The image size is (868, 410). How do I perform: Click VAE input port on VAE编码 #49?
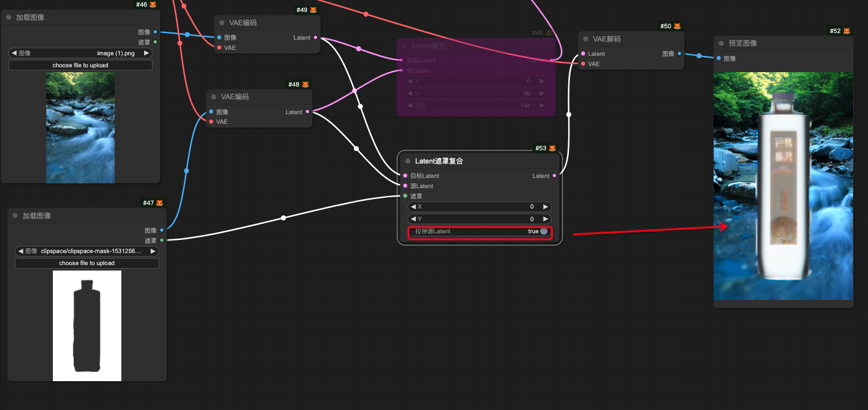click(219, 47)
